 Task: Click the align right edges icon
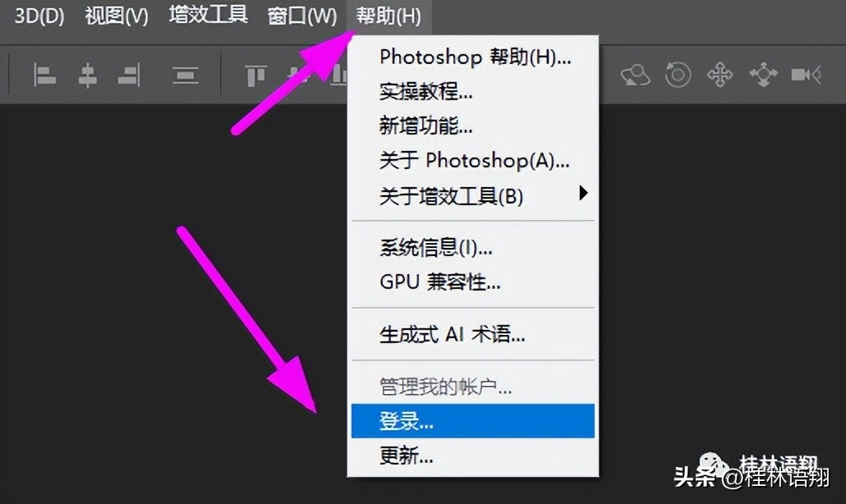(x=129, y=76)
